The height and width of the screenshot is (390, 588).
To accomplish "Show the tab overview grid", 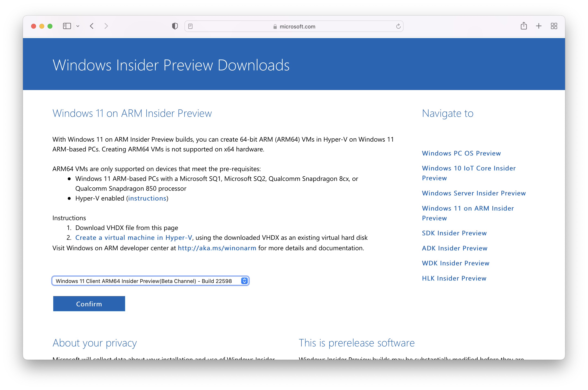I will (x=554, y=26).
